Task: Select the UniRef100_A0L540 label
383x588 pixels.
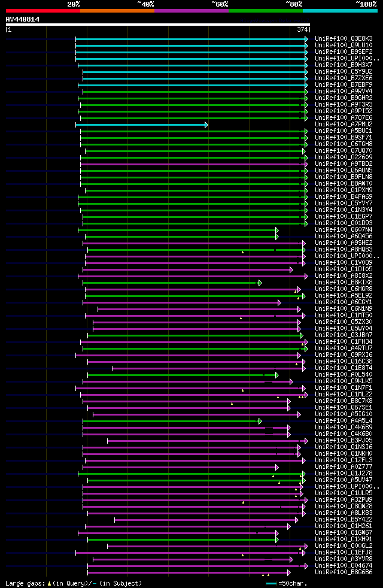Action: tap(344, 375)
